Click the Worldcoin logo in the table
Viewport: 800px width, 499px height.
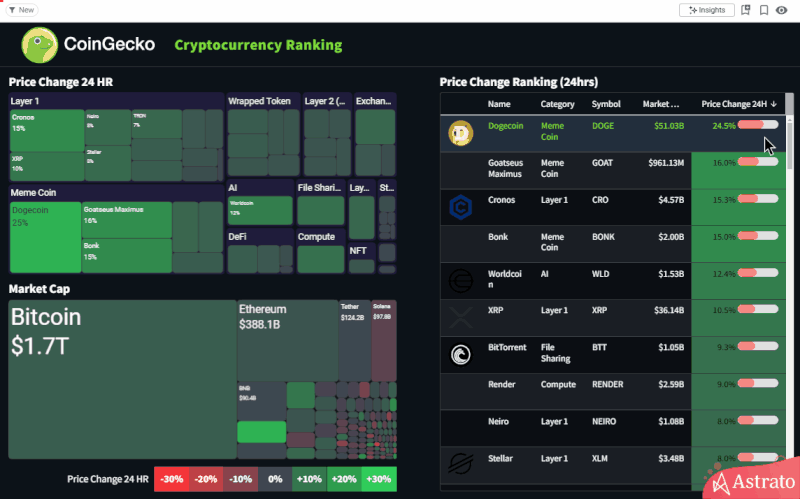pyautogui.click(x=460, y=281)
